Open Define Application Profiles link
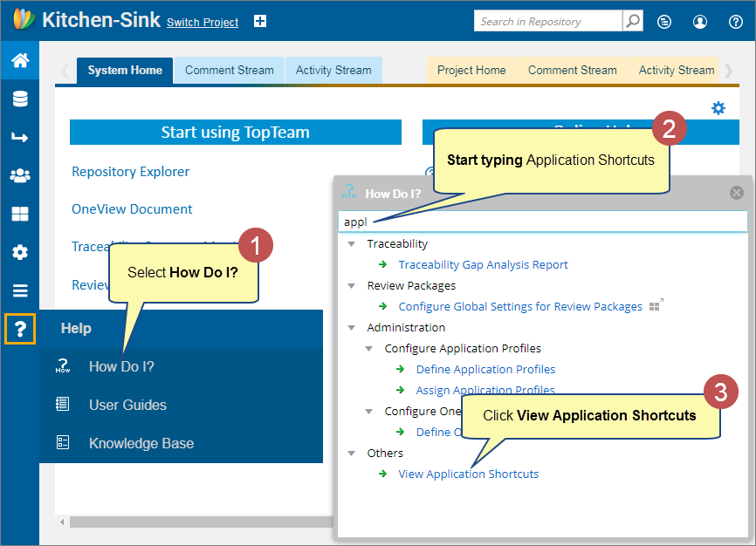 [485, 369]
